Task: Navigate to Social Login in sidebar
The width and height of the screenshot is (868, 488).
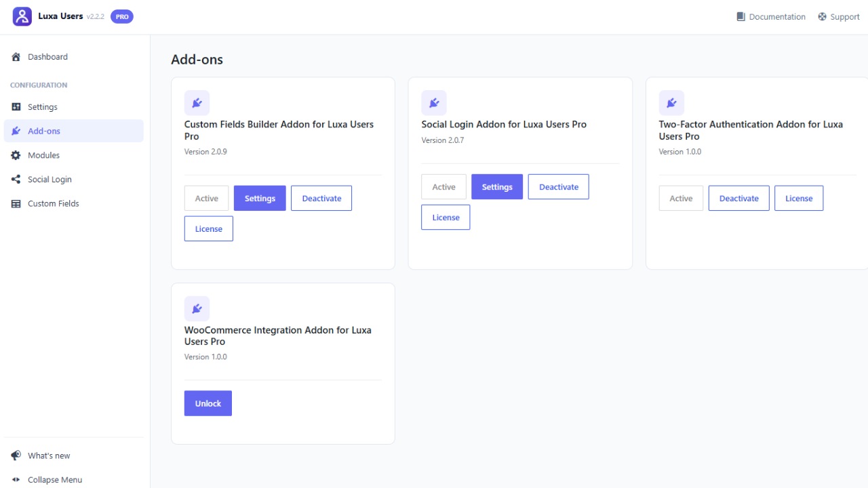Action: tap(74, 180)
